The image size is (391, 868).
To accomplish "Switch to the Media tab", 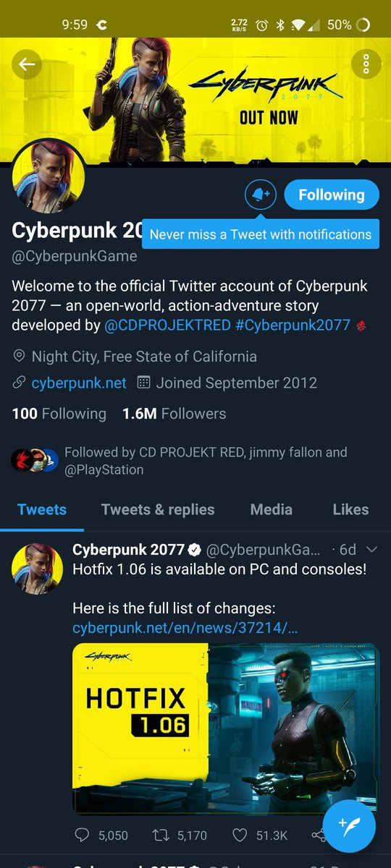I will click(272, 509).
